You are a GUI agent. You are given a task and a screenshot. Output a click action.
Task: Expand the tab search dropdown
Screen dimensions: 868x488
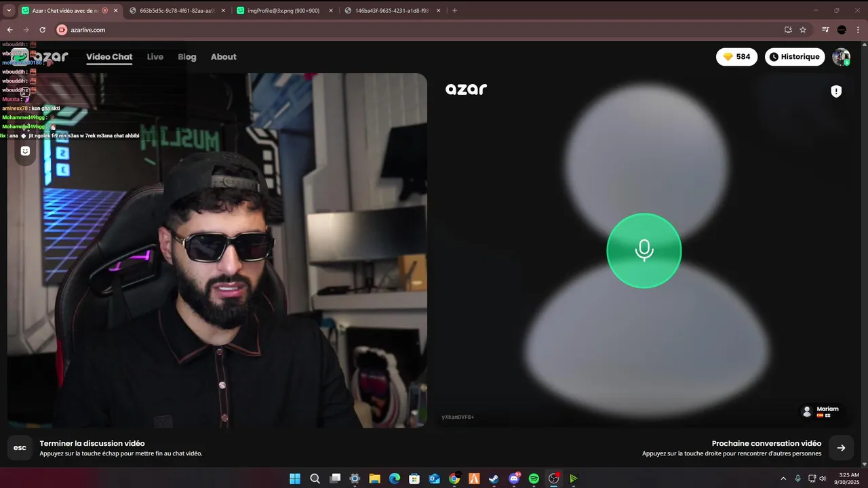tap(9, 10)
